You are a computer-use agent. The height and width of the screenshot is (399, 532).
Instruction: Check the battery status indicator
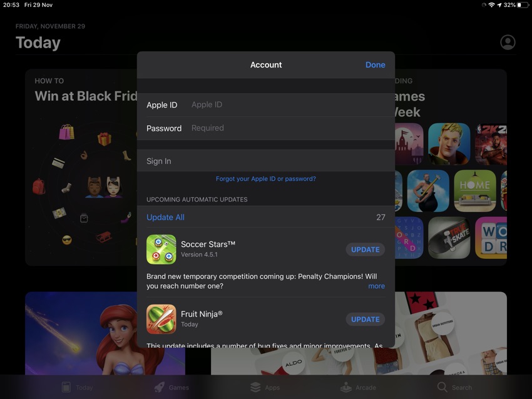click(x=523, y=5)
